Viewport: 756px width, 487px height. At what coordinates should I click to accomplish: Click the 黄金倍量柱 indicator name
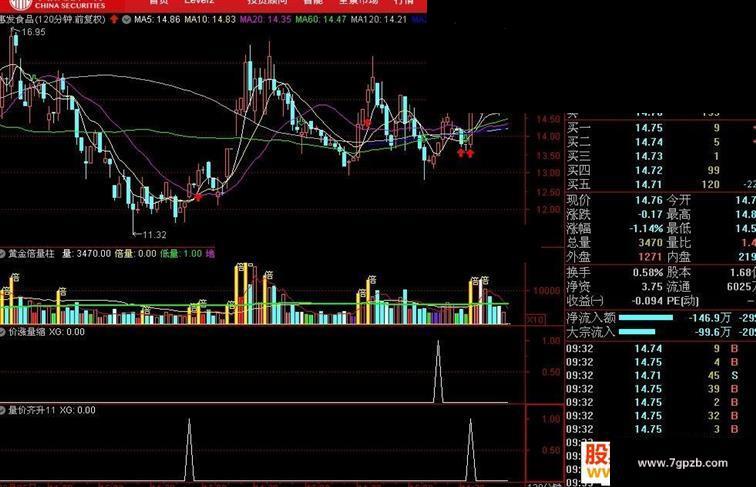click(31, 254)
